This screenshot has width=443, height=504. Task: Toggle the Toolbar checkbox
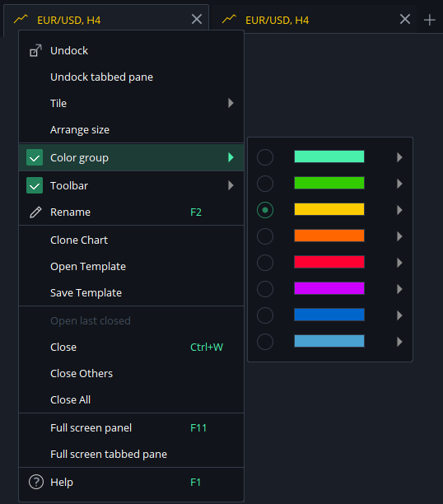[35, 185]
